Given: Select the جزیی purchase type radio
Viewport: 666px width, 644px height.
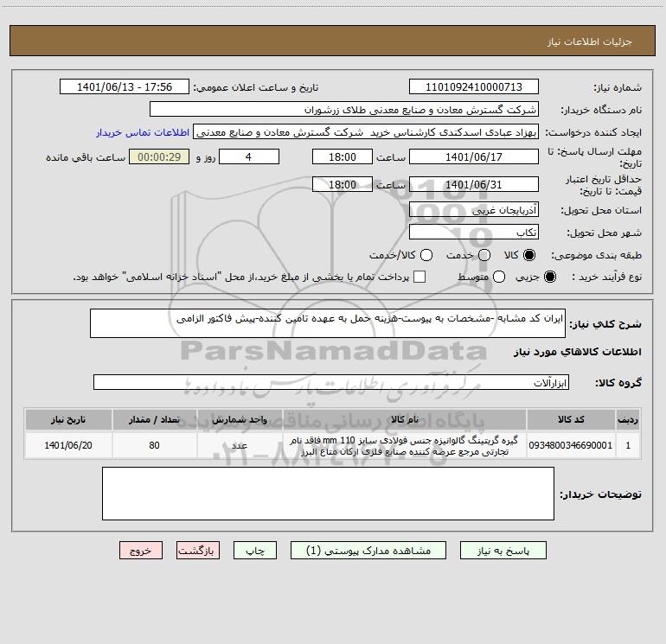Looking at the screenshot, I should pyautogui.click(x=549, y=277).
